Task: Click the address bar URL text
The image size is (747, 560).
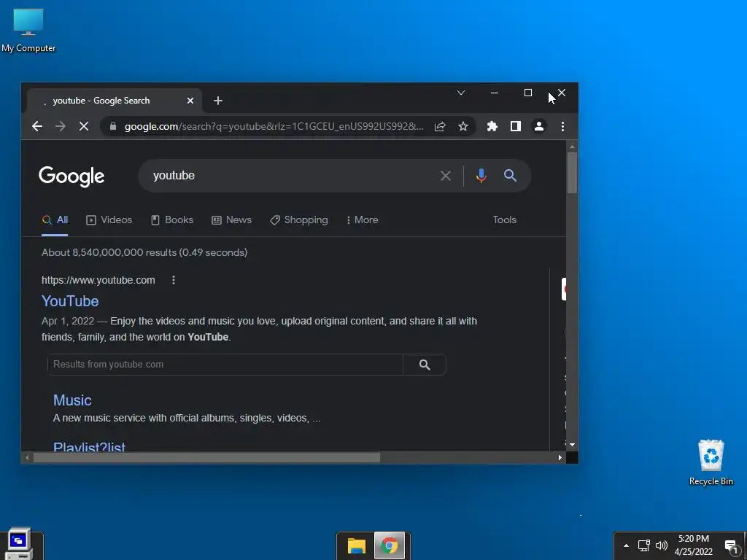Action: (x=274, y=126)
